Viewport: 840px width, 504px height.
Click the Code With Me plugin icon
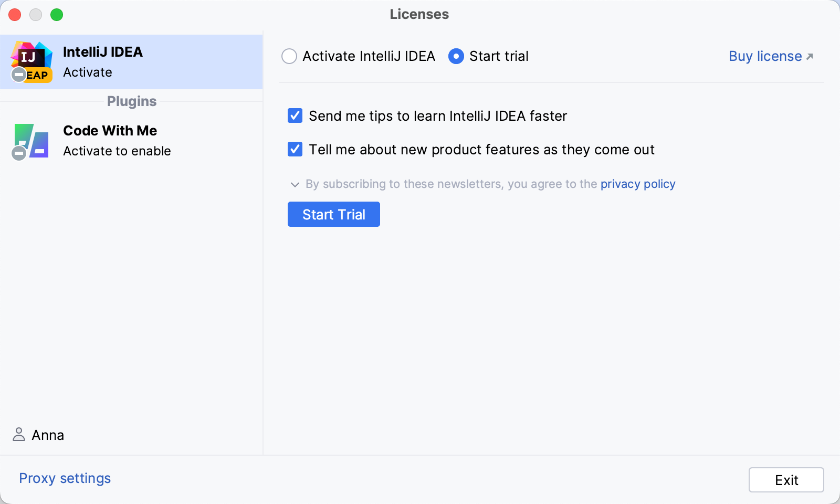[x=31, y=141]
